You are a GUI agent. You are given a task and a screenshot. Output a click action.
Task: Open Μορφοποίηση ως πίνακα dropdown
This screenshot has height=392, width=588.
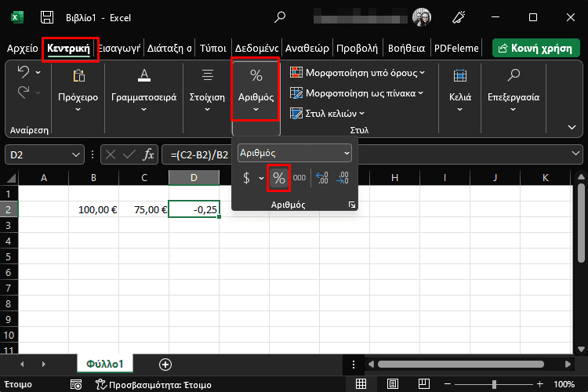pyautogui.click(x=357, y=93)
